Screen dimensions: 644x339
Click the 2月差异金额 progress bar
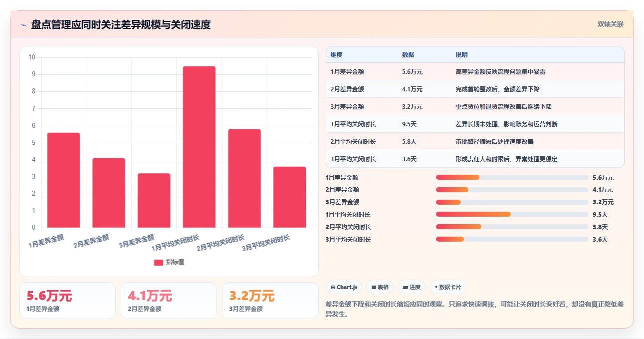tap(512, 190)
